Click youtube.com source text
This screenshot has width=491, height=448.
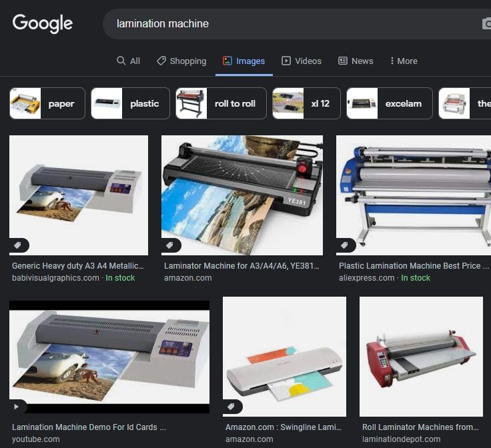tap(36, 439)
